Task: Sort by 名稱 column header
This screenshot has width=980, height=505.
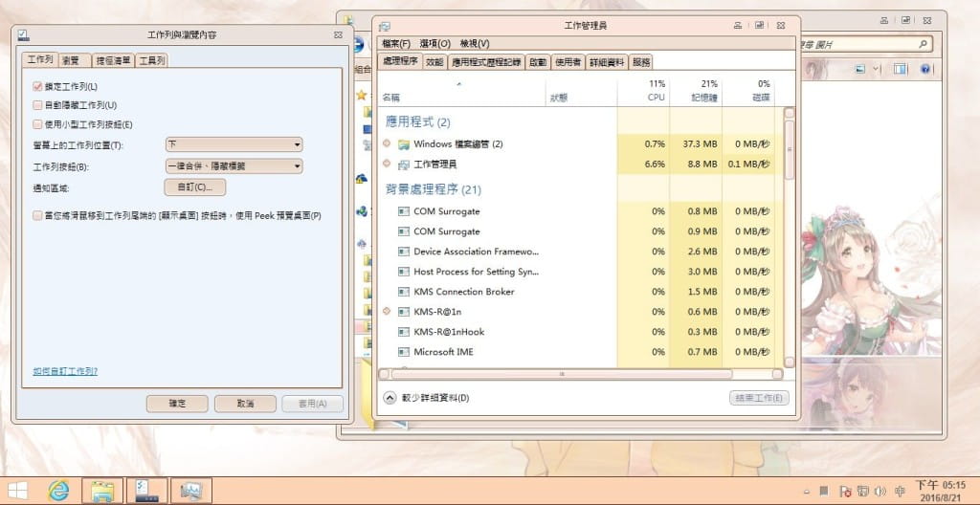Action: 462,91
